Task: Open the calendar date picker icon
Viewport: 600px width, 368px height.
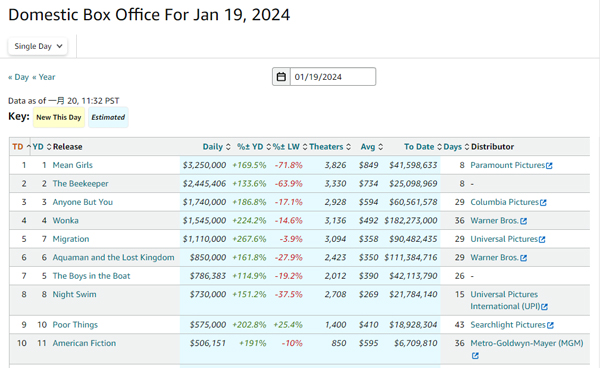Action: point(281,77)
